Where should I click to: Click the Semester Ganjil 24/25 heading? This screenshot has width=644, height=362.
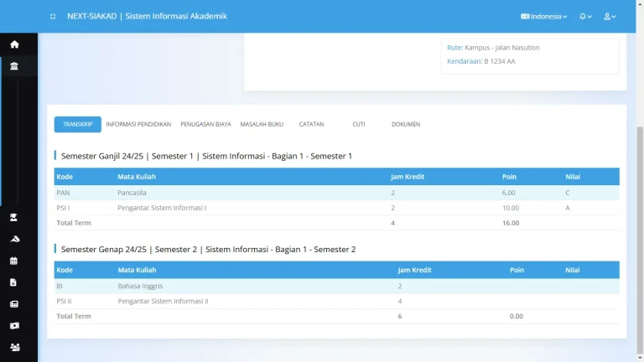click(206, 156)
